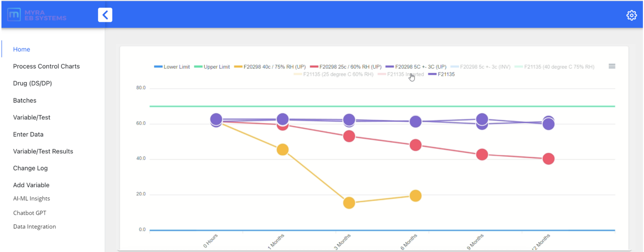Click the 1 Months axis label
644x252 pixels.
pos(276,242)
